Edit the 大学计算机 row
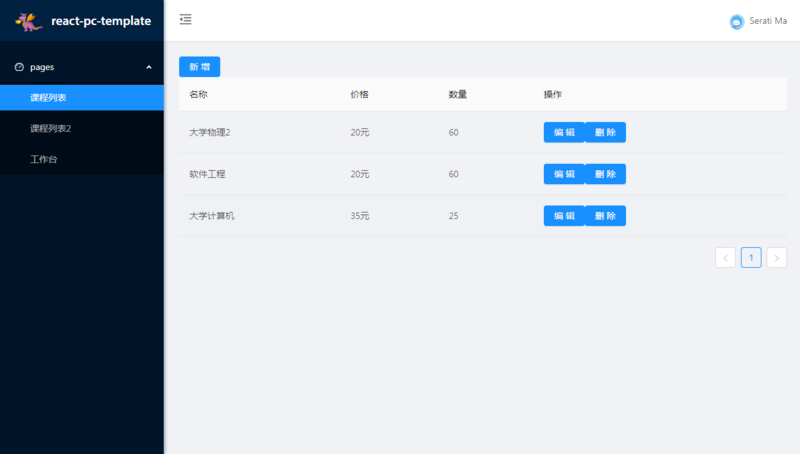This screenshot has width=800, height=454. [x=564, y=216]
